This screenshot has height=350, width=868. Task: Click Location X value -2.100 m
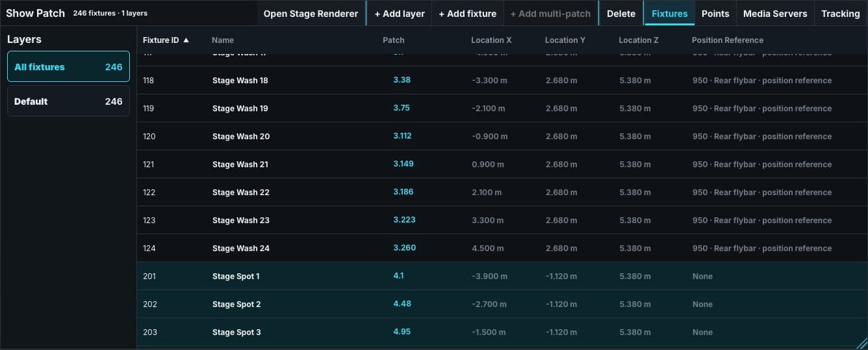point(489,109)
